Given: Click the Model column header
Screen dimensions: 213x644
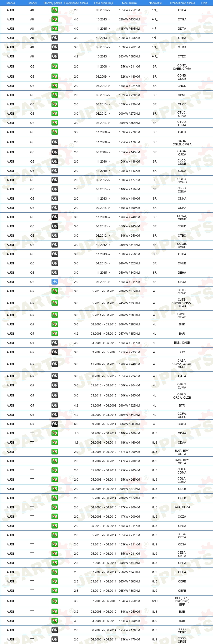Looking at the screenshot, I should pos(32,3).
